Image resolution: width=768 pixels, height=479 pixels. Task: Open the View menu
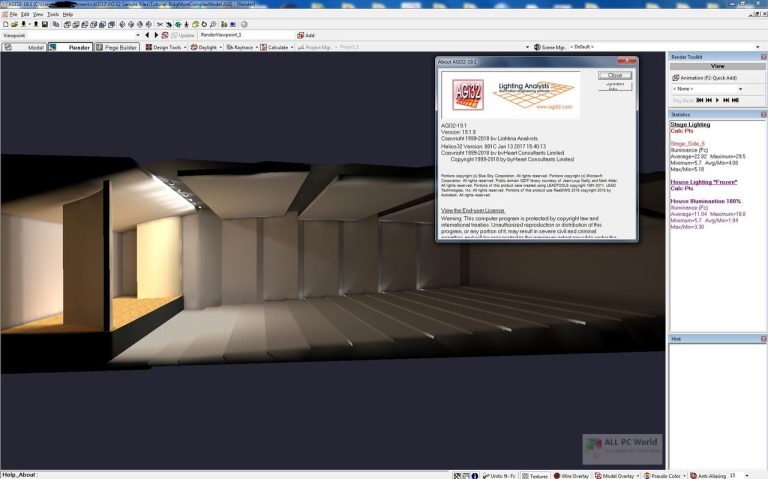pos(38,14)
